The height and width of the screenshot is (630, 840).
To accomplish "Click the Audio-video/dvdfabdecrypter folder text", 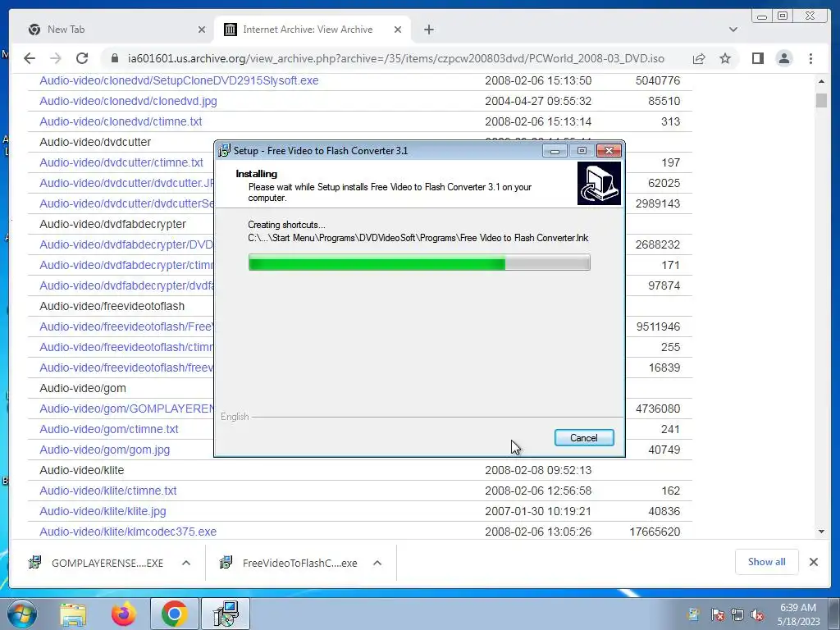I will [112, 224].
